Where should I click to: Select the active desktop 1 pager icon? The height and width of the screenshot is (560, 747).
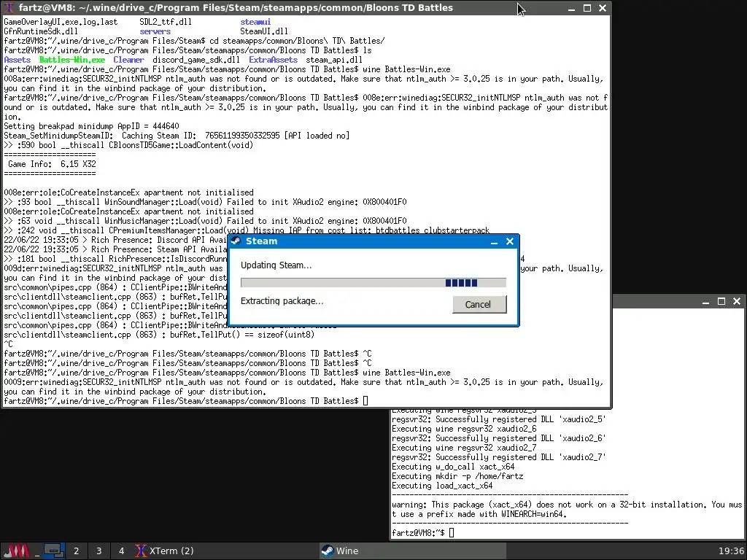[54, 551]
